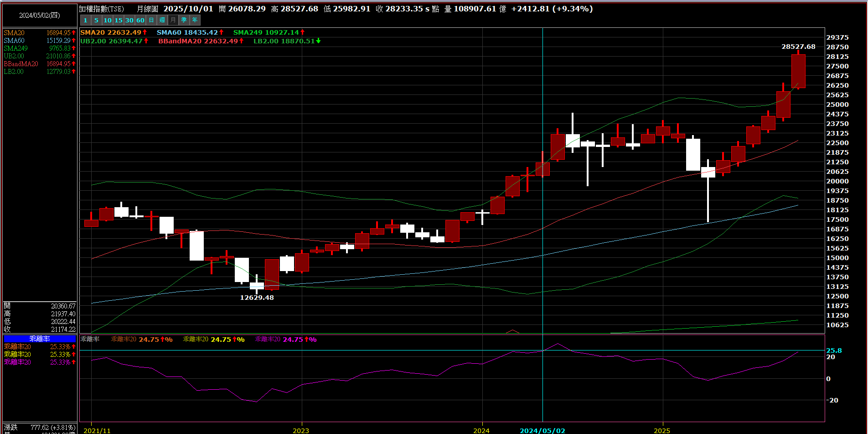Screen dimensions: 868x434
Task: Click the blue 乖離率 indicator header
Action: pyautogui.click(x=40, y=339)
